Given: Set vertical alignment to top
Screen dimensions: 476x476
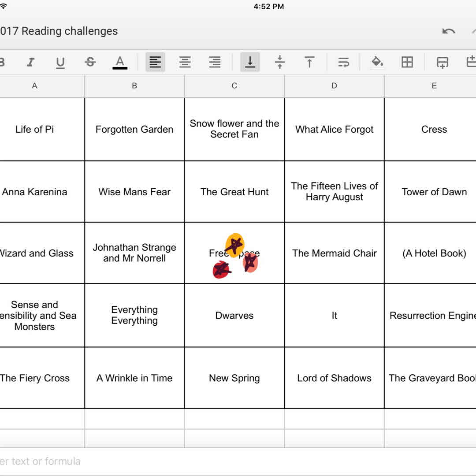Looking at the screenshot, I should (x=310, y=62).
